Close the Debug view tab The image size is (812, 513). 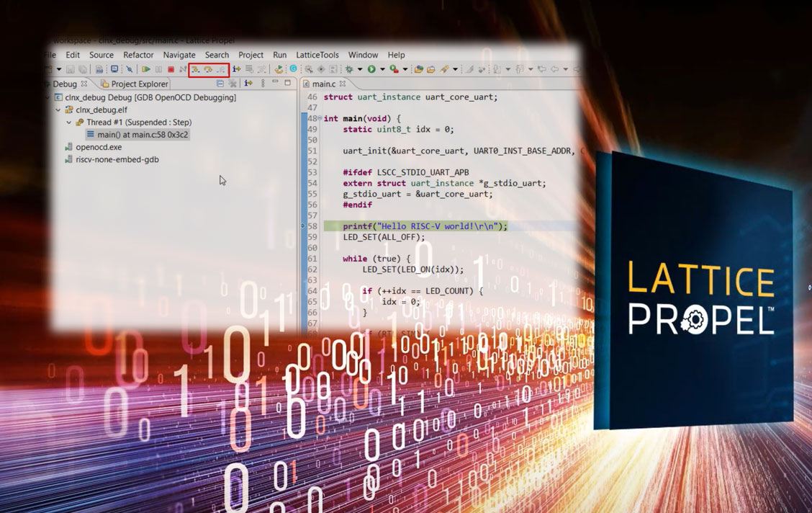(x=84, y=84)
